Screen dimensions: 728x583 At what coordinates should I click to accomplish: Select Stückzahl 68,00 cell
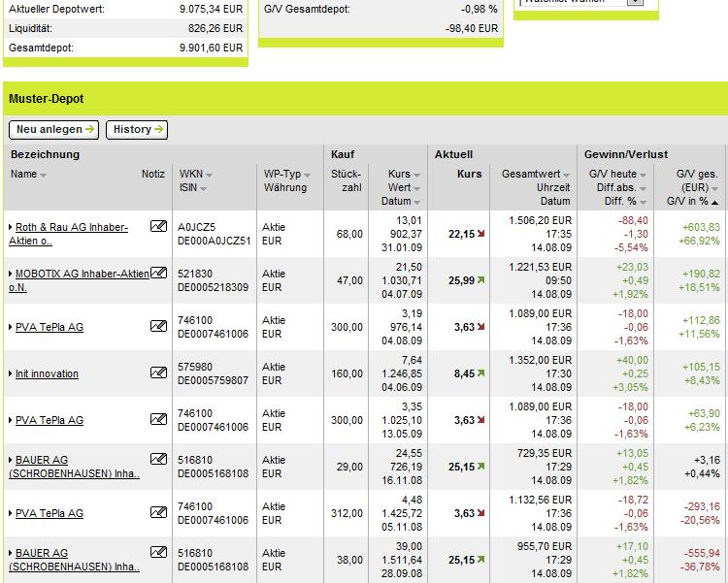349,234
